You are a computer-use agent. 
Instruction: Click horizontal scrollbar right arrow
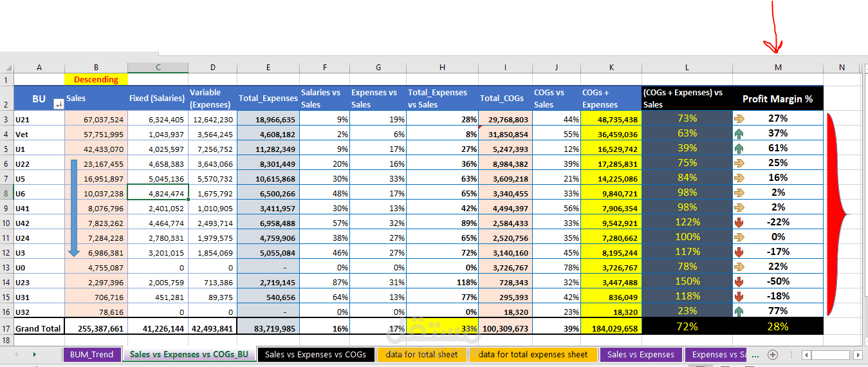point(858,355)
